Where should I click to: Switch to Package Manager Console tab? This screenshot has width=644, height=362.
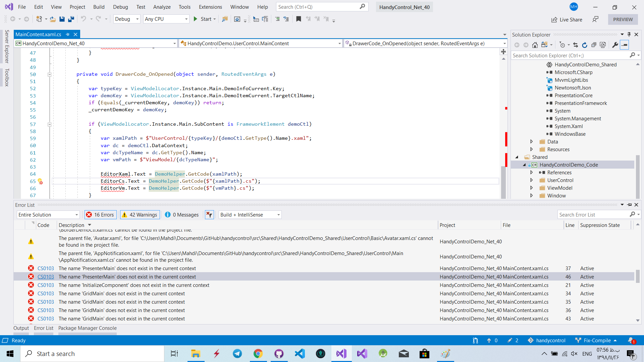(x=88, y=328)
